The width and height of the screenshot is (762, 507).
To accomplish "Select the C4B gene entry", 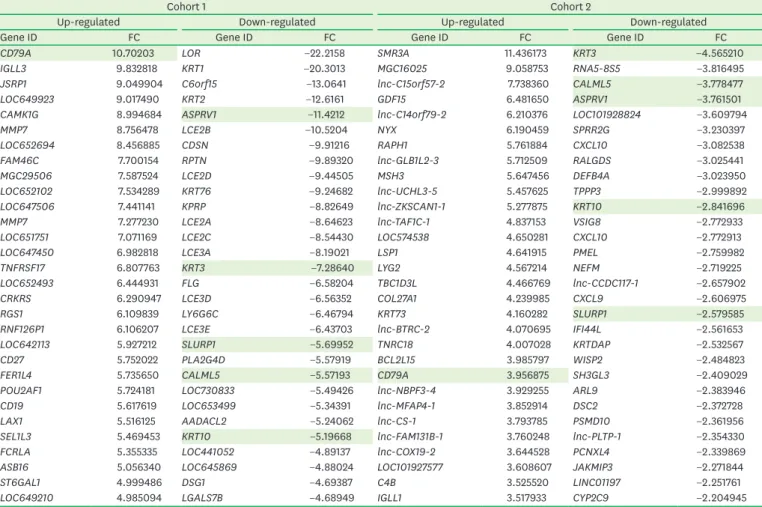I will (387, 482).
